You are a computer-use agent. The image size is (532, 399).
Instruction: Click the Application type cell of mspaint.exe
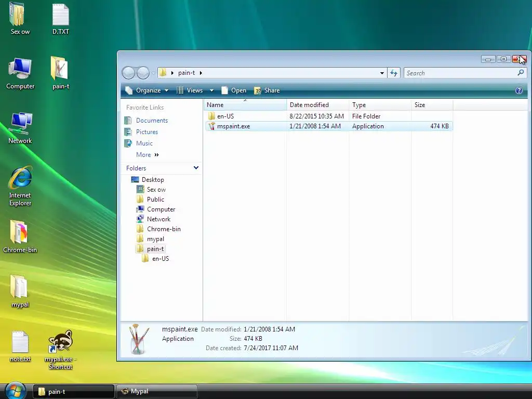click(x=368, y=126)
